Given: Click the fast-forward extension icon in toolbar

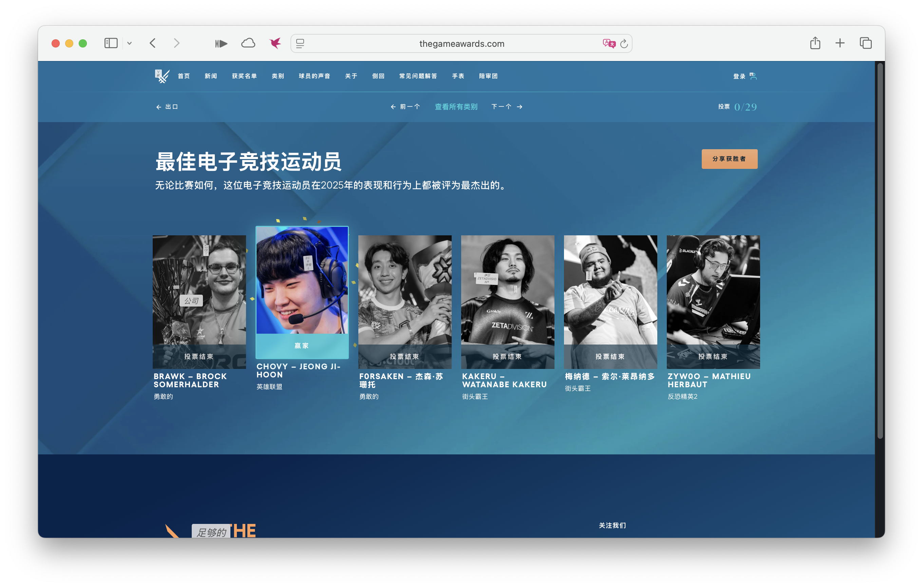Looking at the screenshot, I should point(221,43).
